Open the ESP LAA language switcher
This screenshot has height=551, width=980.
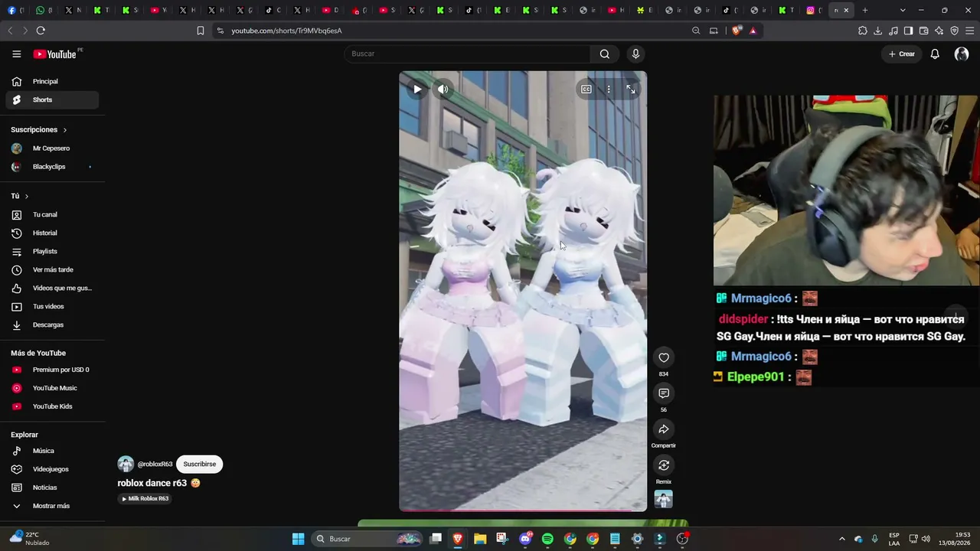pyautogui.click(x=894, y=539)
